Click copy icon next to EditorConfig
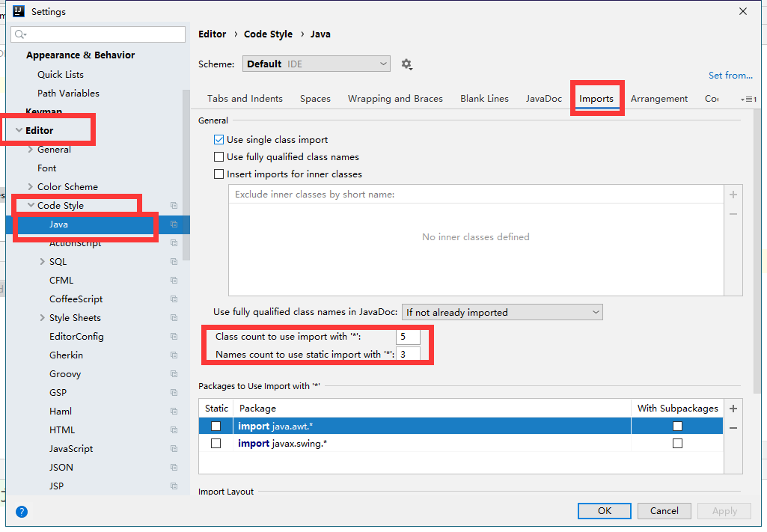The height and width of the screenshot is (532, 767). tap(174, 337)
